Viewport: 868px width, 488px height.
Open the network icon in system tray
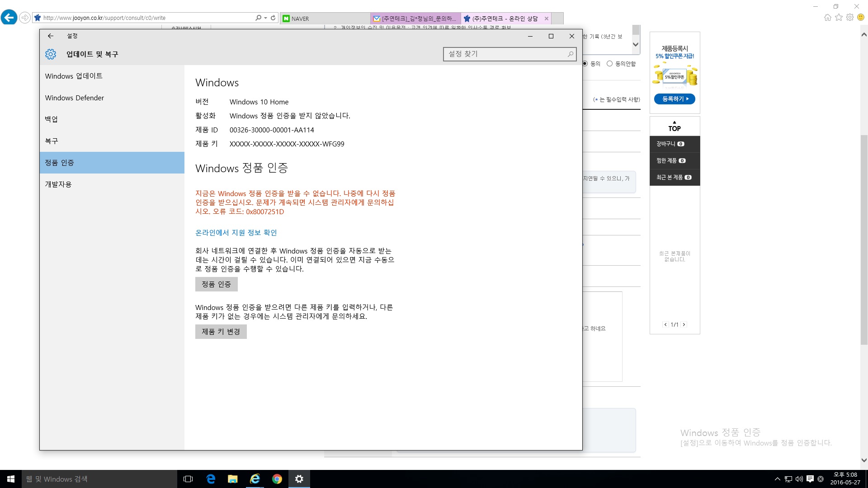[x=788, y=479]
